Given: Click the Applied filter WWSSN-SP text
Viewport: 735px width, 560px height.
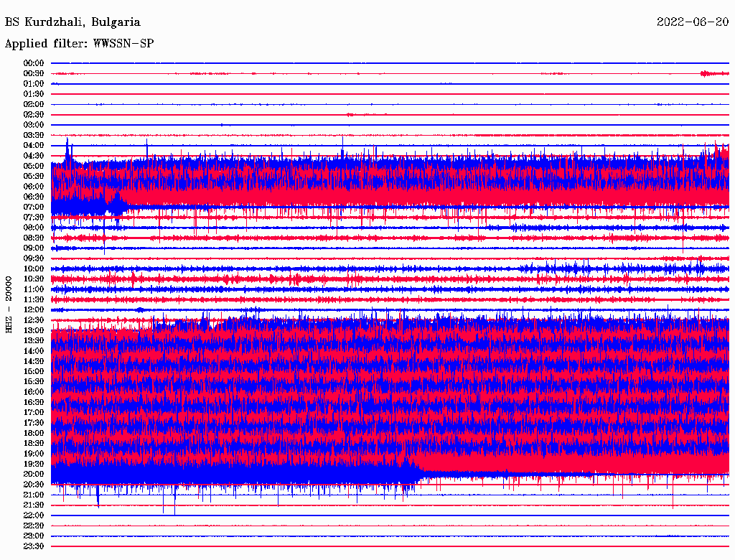Looking at the screenshot, I should 79,43.
